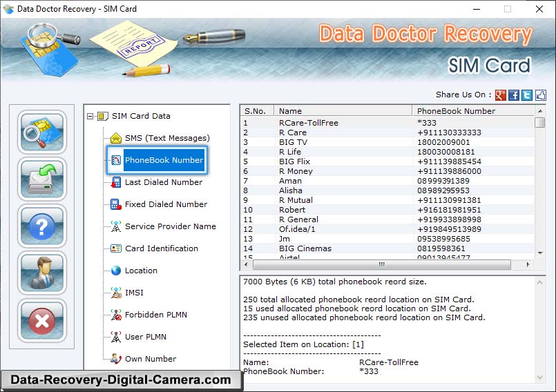The width and height of the screenshot is (556, 392).
Task: Click the Forbidden PLMN tower icon
Action: 116,315
